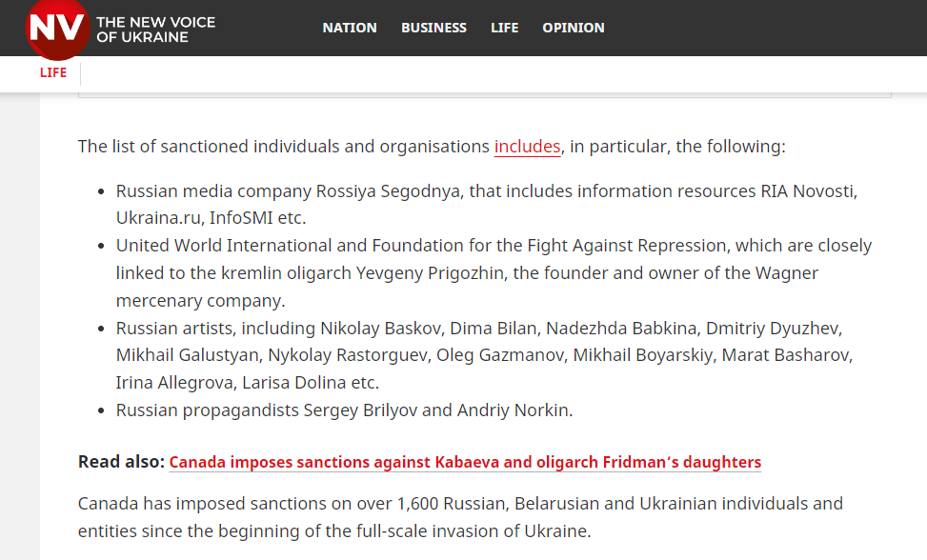Follow the red "includes" hyperlink
Viewport: 927px width, 560px height.
(528, 147)
